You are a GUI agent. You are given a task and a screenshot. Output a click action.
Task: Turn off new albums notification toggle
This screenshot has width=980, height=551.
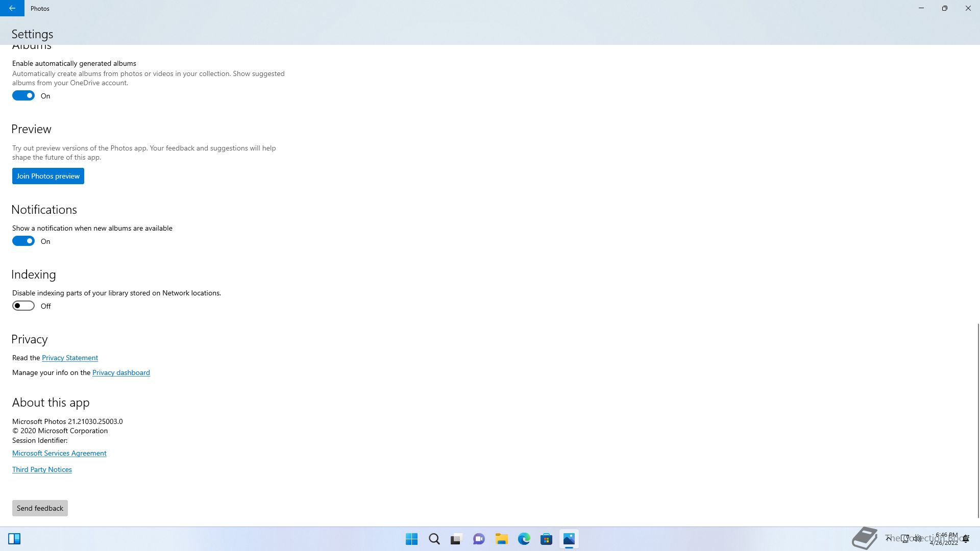(23, 241)
